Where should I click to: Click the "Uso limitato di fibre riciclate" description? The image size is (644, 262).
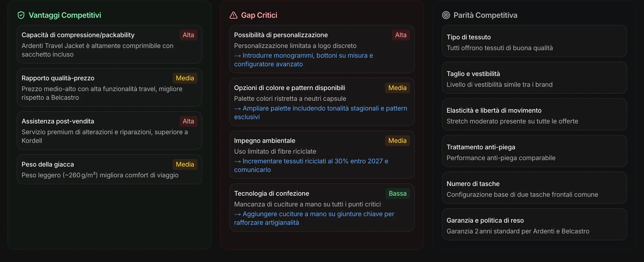(275, 151)
